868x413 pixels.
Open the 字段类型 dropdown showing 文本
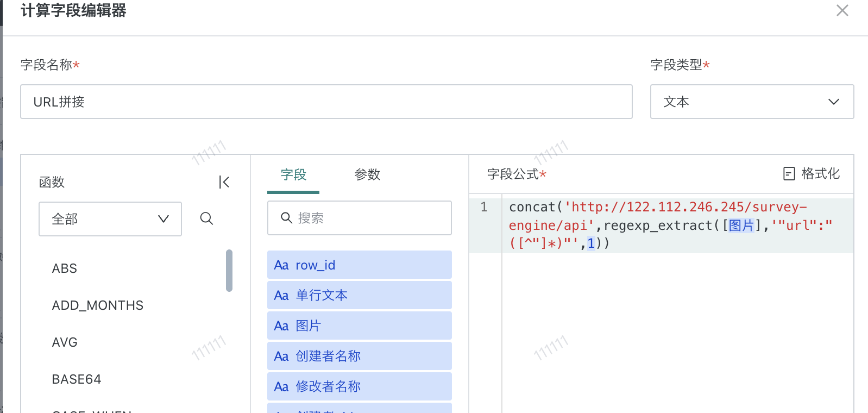point(751,102)
